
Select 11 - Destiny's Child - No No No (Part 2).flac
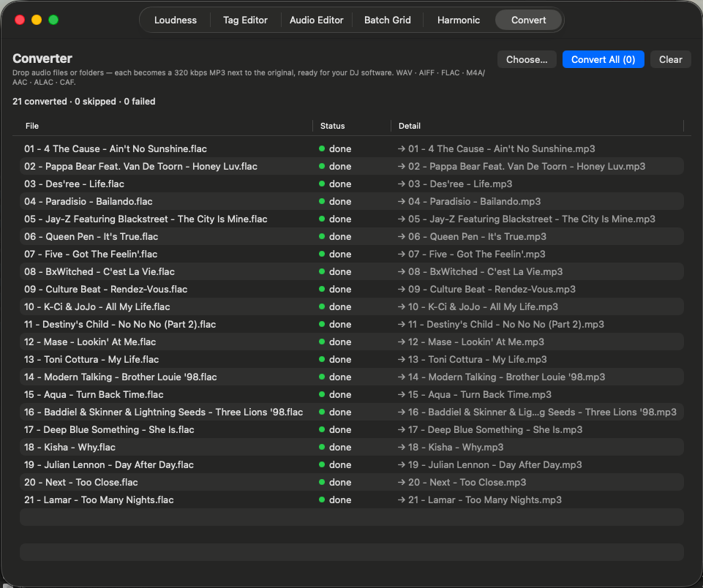(120, 324)
